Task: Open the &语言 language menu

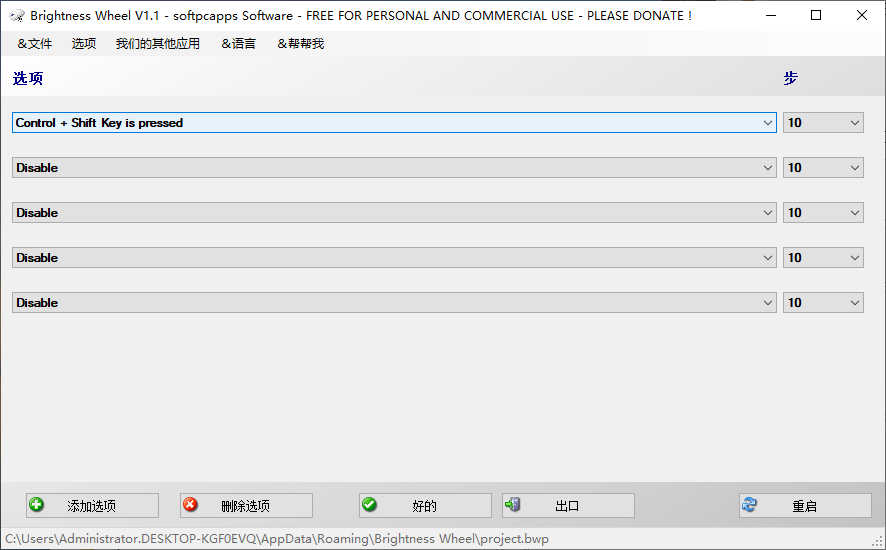Action: [x=239, y=44]
